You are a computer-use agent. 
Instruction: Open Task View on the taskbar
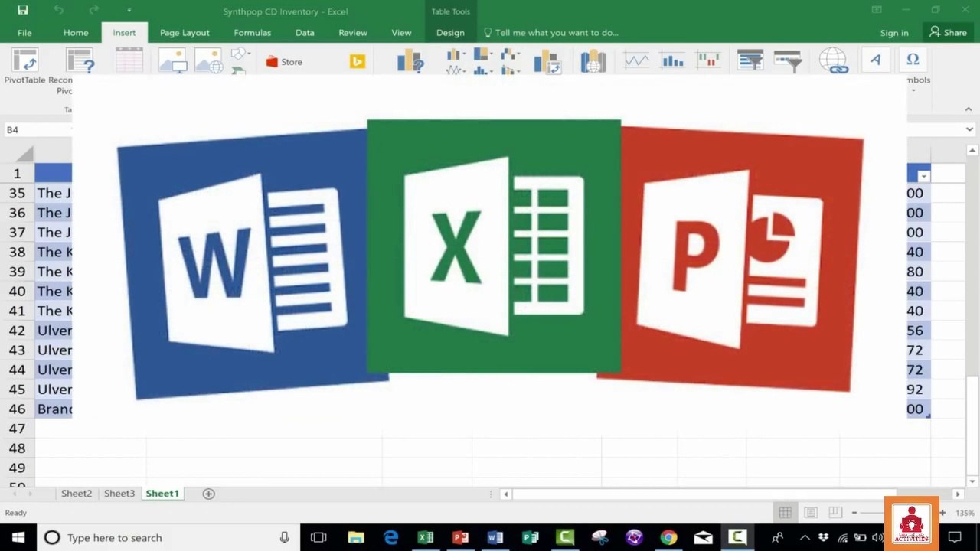[x=318, y=537]
